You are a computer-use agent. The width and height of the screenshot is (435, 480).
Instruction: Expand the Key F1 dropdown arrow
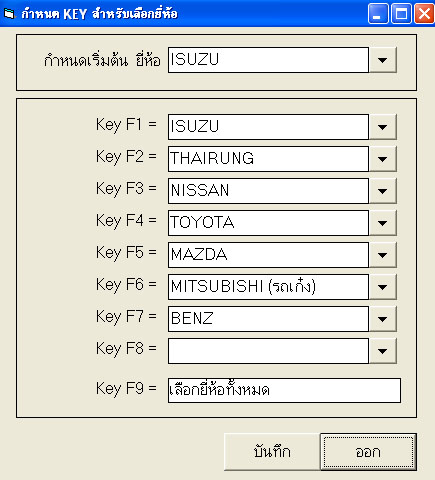[383, 127]
